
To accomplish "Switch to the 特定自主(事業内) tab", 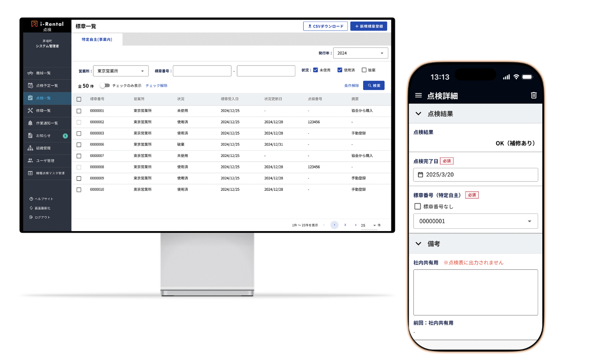I will pyautogui.click(x=97, y=40).
